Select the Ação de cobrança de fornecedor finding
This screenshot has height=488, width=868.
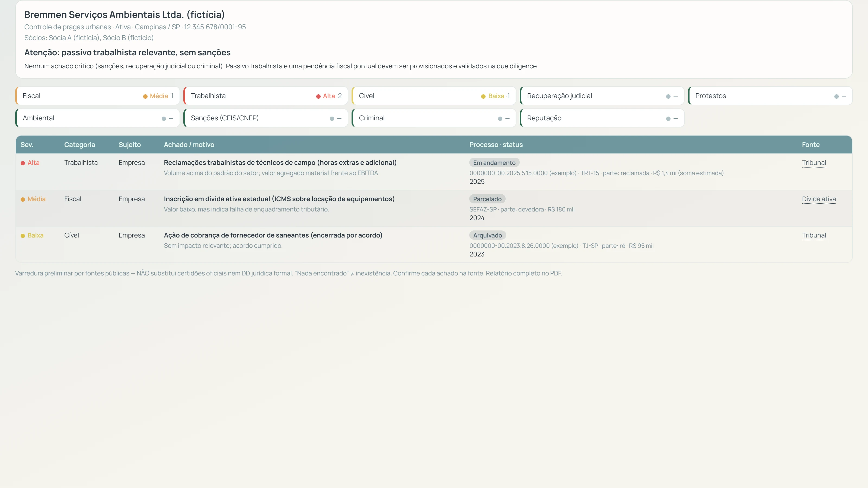273,235
